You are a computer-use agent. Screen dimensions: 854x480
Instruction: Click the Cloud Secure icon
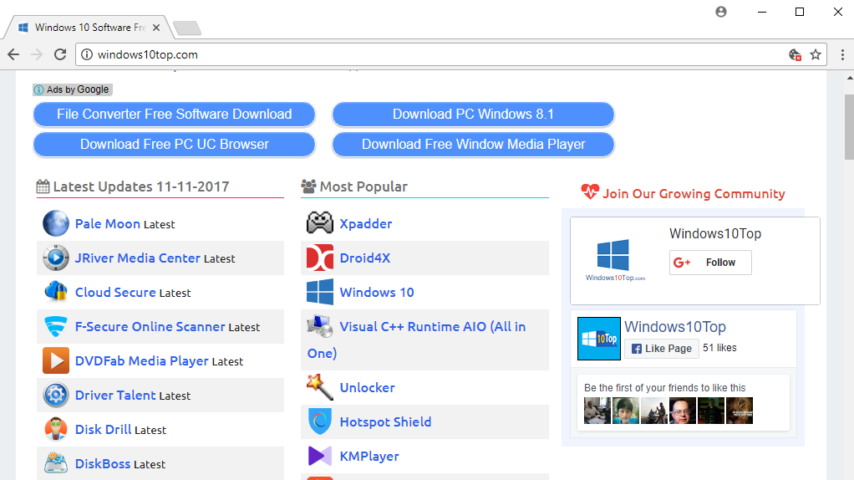(56, 292)
